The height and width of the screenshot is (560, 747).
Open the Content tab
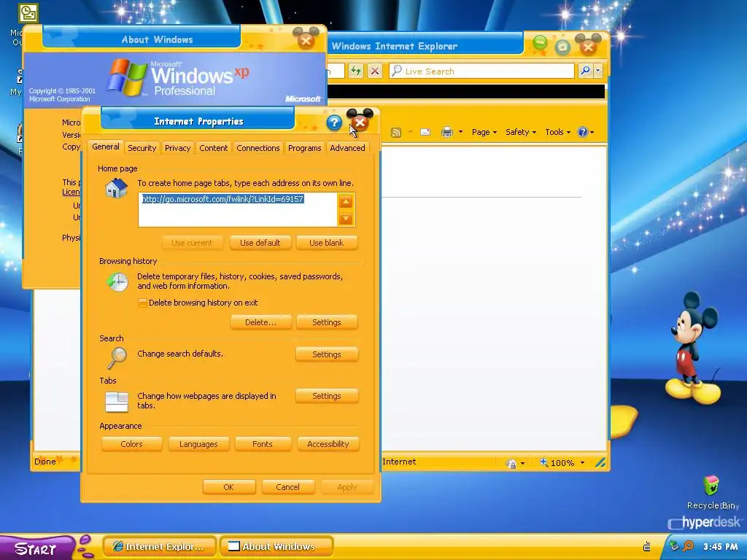click(x=214, y=148)
